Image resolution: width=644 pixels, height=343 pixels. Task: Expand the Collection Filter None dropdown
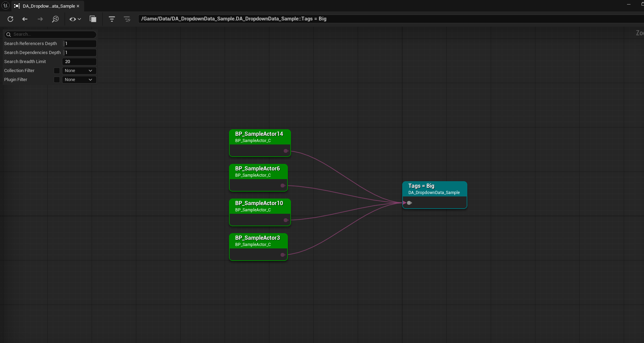click(79, 71)
